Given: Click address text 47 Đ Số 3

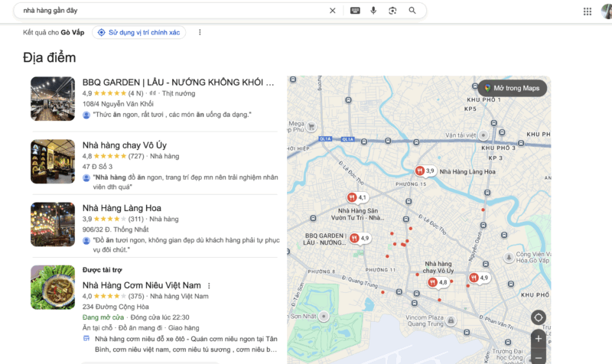Looking at the screenshot, I should pyautogui.click(x=97, y=167).
